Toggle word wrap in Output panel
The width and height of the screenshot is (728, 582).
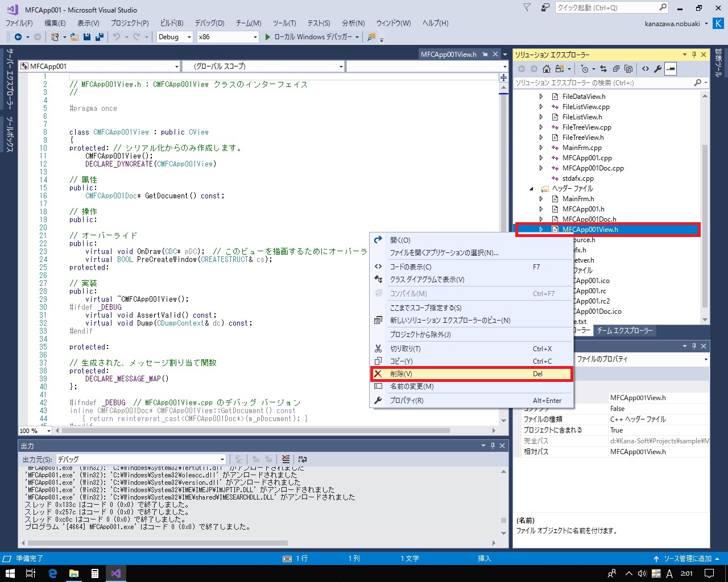[x=303, y=459]
